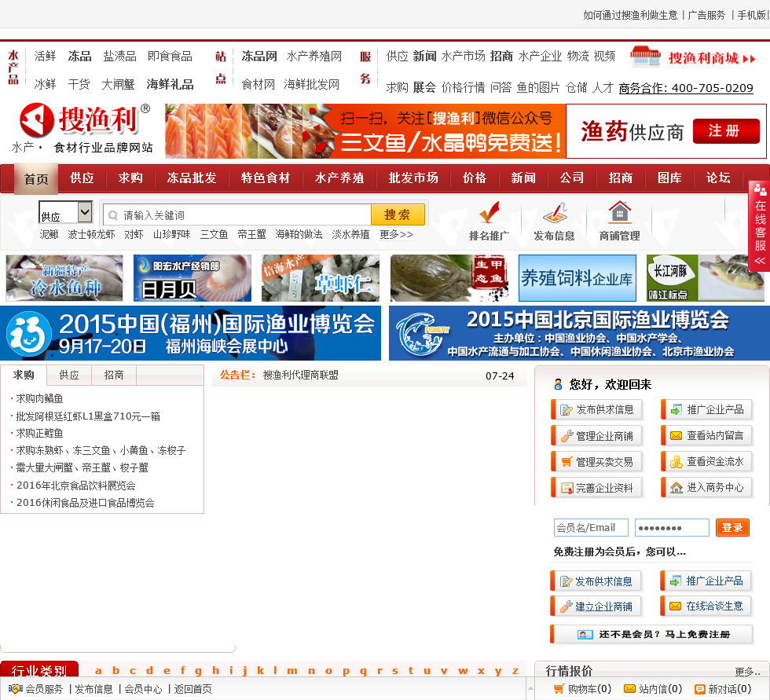Click letter m in industry category index
770x700 pixels.
[292, 671]
